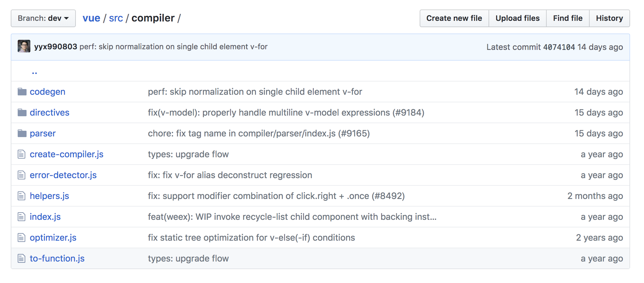The height and width of the screenshot is (283, 644).
Task: Click the Find file button
Action: [568, 18]
